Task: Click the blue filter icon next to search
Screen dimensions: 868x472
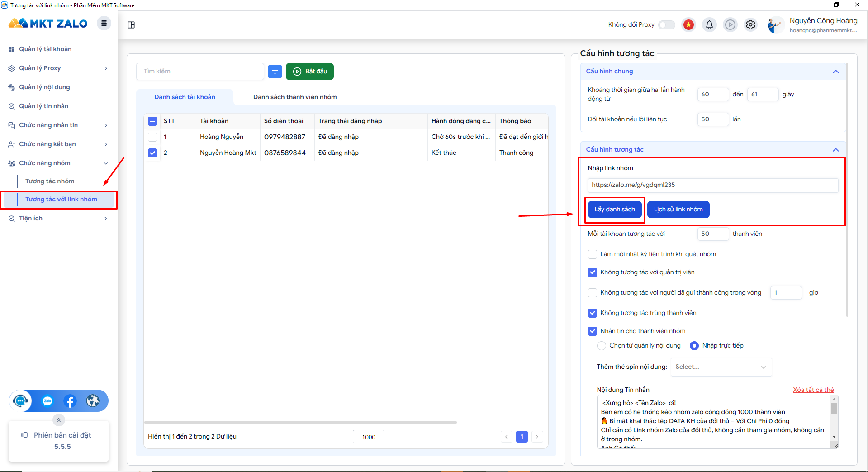Action: [275, 72]
